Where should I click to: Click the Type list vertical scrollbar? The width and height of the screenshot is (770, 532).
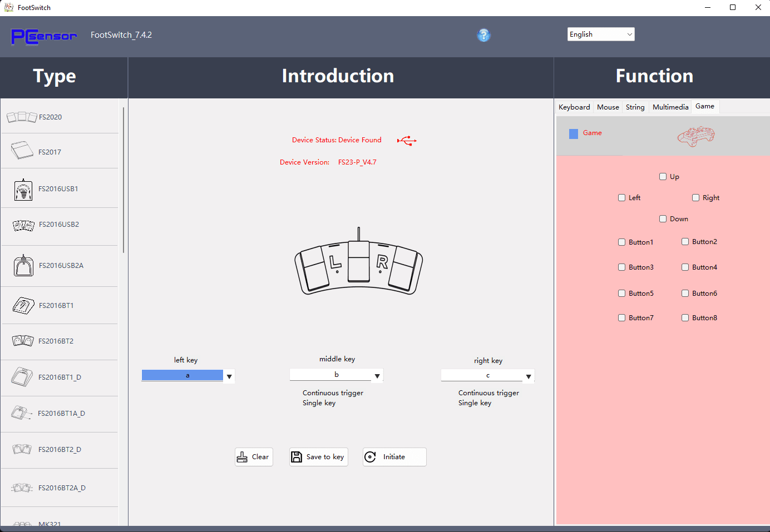click(x=124, y=180)
